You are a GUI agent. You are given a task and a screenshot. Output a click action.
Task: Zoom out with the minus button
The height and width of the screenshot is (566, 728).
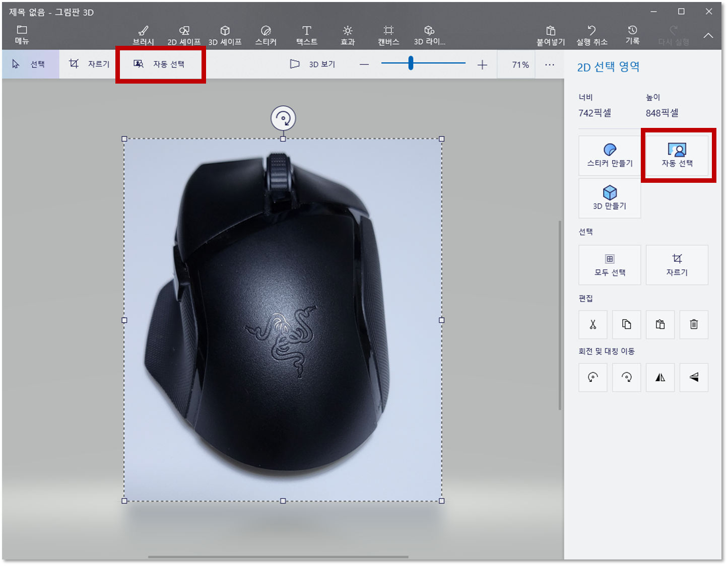364,64
